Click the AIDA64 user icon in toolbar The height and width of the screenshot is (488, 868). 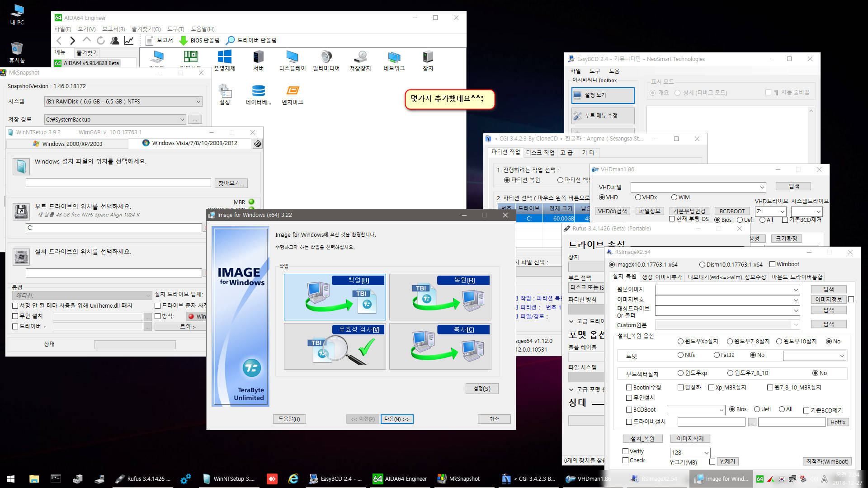[x=115, y=41]
